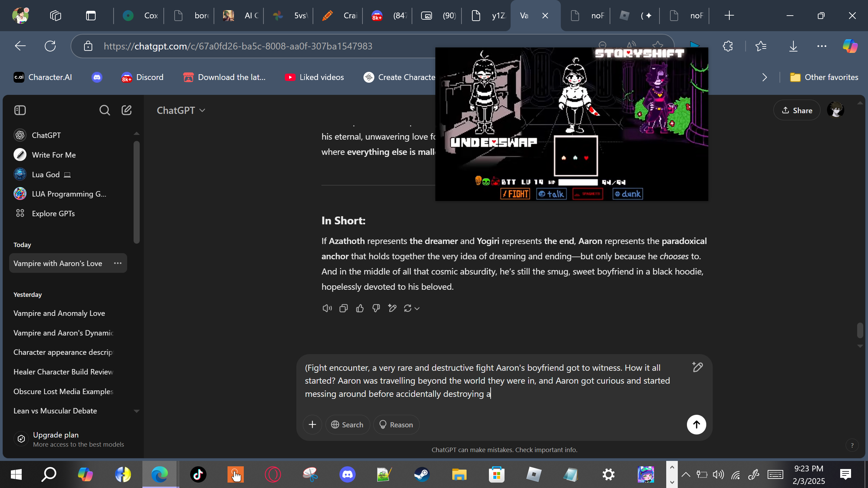Click the Underswap game picture-in-picture thumbnail
The width and height of the screenshot is (868, 488).
click(572, 124)
